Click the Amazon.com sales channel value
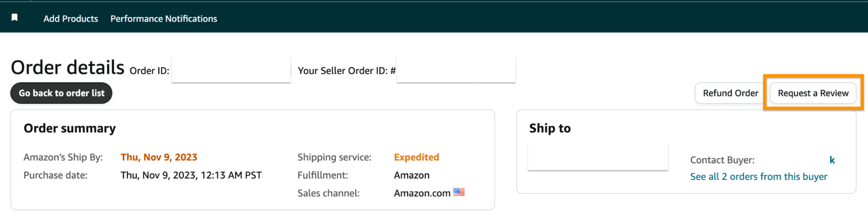Screen dimensions: 868x223 (422, 193)
